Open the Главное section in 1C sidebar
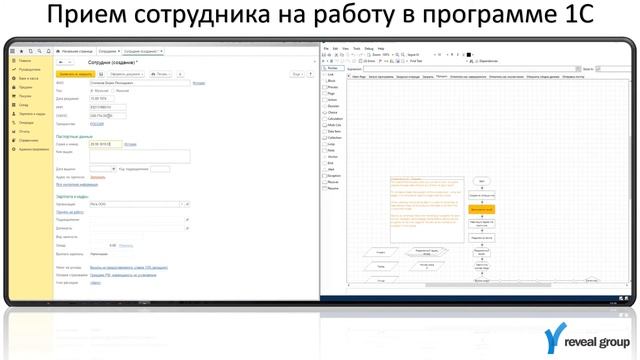640x360 pixels. tap(25, 61)
